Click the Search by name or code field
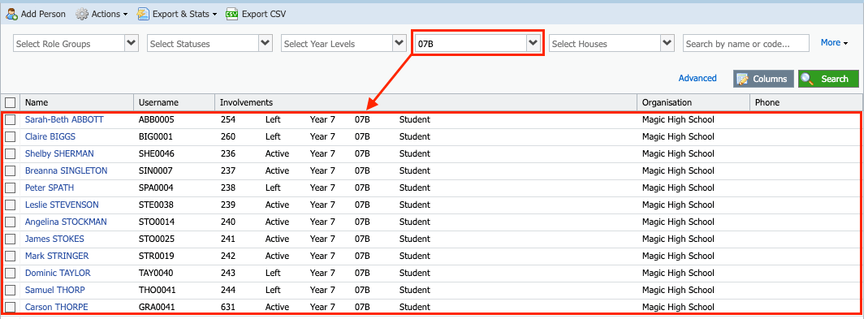The height and width of the screenshot is (319, 868). tap(746, 43)
